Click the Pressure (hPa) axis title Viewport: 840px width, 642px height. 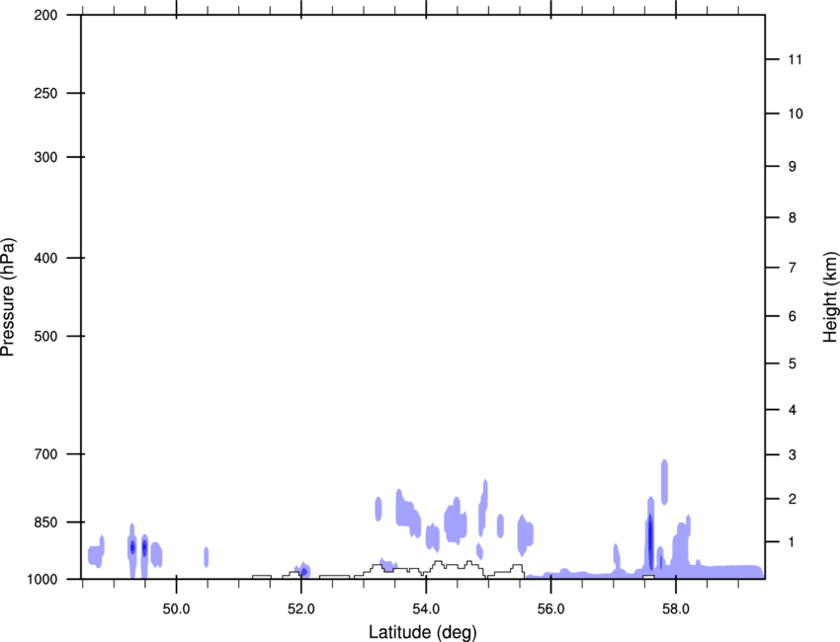(8, 297)
